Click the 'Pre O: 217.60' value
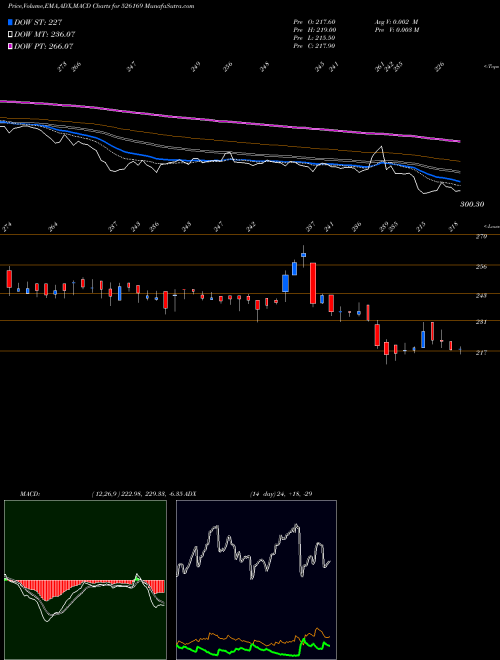This screenshot has height=660, width=500. 314,22
